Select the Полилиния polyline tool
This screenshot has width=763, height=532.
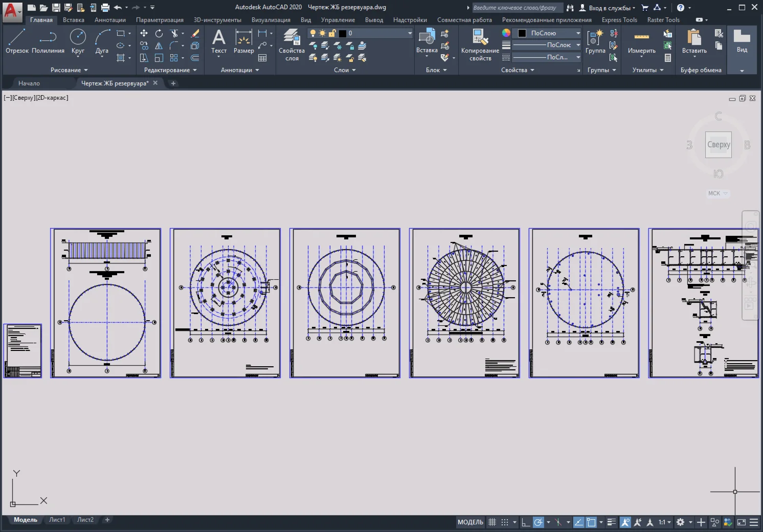tap(48, 41)
